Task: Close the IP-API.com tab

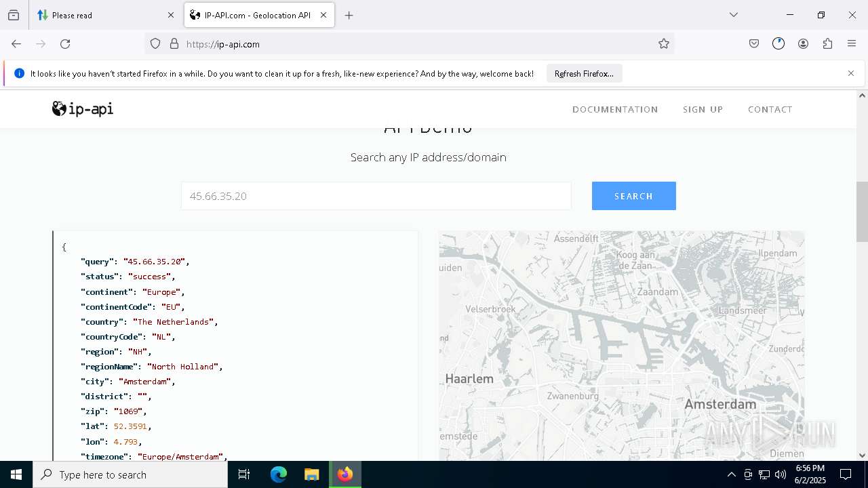Action: pyautogui.click(x=323, y=15)
